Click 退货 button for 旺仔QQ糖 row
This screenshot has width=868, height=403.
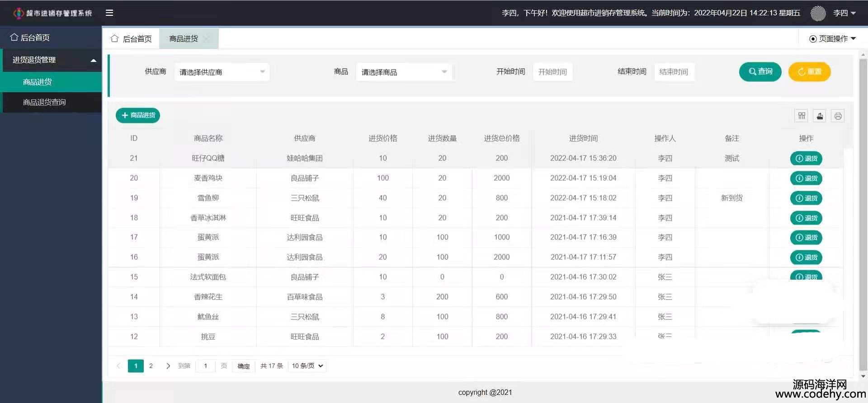tap(806, 159)
